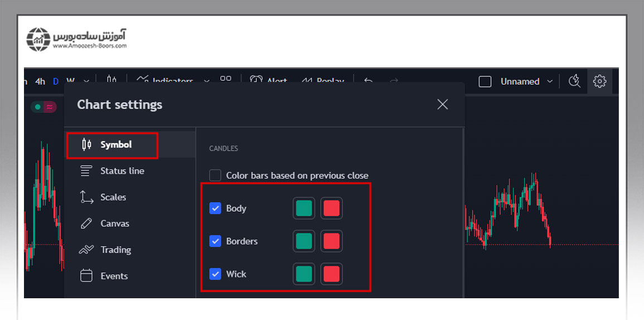
Task: Enable Color bars based on previous close
Action: click(215, 176)
